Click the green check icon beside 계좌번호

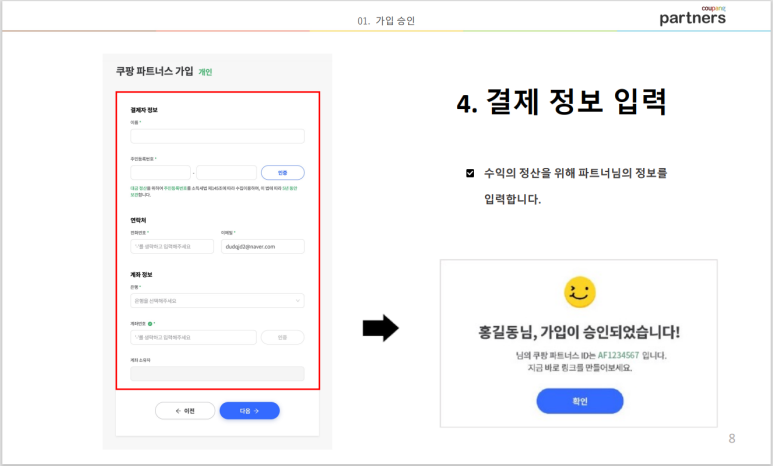(x=150, y=324)
